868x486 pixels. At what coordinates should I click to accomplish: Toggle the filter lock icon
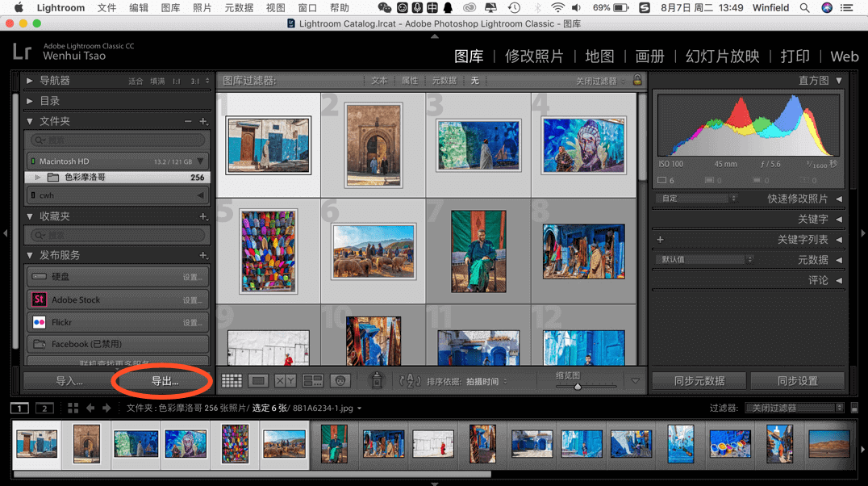coord(637,81)
